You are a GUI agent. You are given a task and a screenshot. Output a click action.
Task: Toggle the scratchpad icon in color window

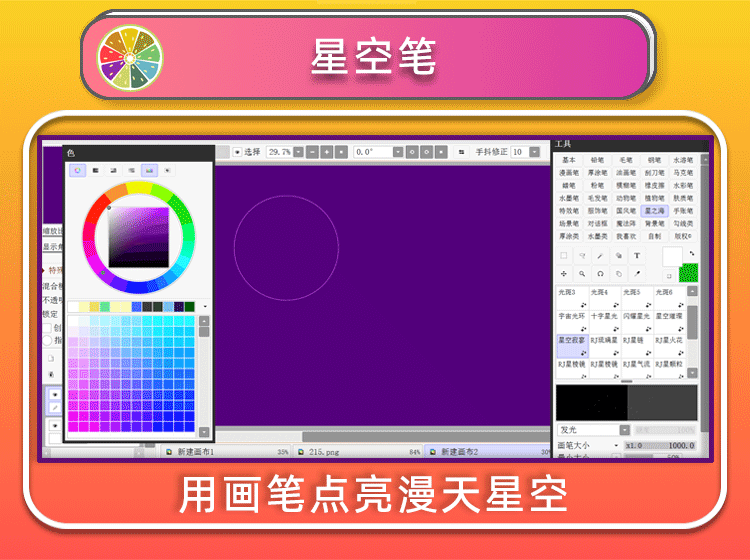point(167,170)
